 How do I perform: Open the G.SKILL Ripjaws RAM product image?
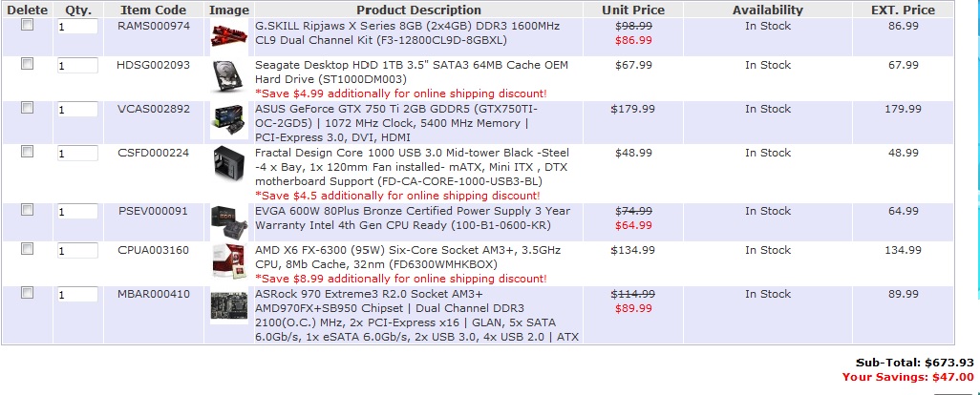point(228,35)
